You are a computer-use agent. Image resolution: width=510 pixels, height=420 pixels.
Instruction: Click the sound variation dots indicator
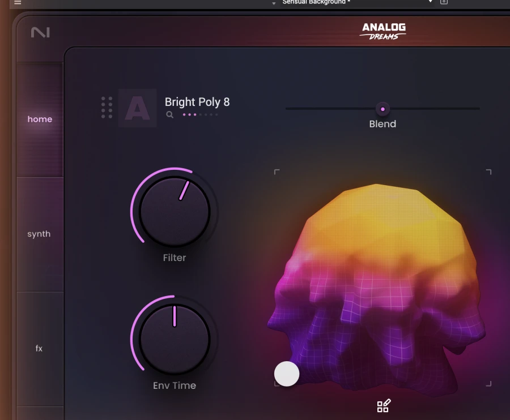(x=200, y=114)
